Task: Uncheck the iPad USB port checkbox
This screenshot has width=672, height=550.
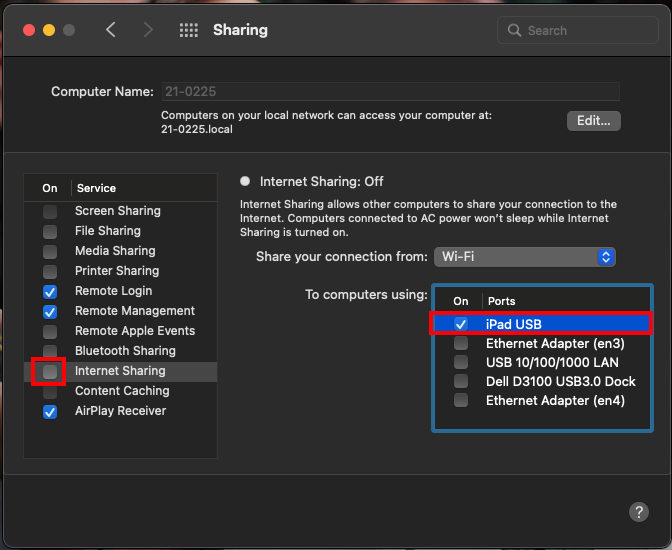Action: 461,324
